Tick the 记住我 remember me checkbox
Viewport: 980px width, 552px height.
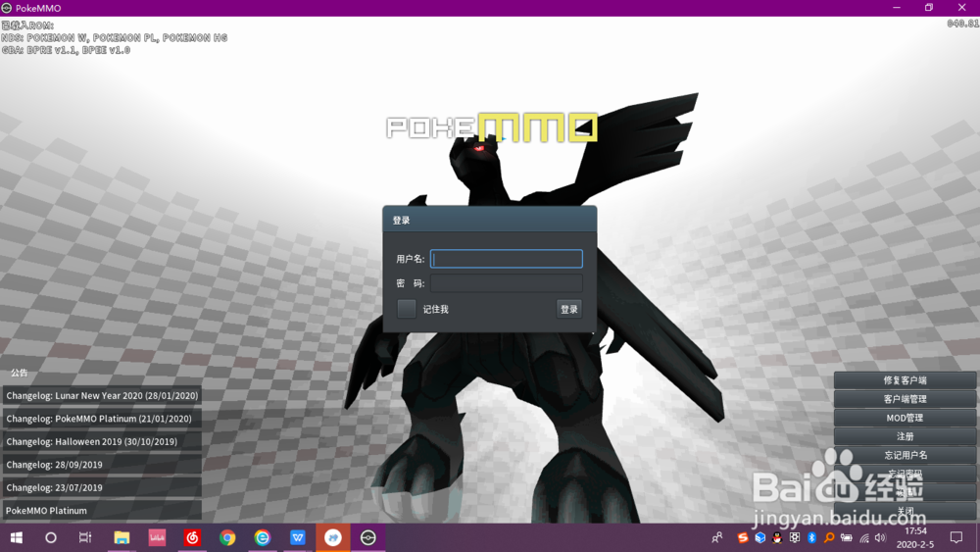[x=407, y=309]
